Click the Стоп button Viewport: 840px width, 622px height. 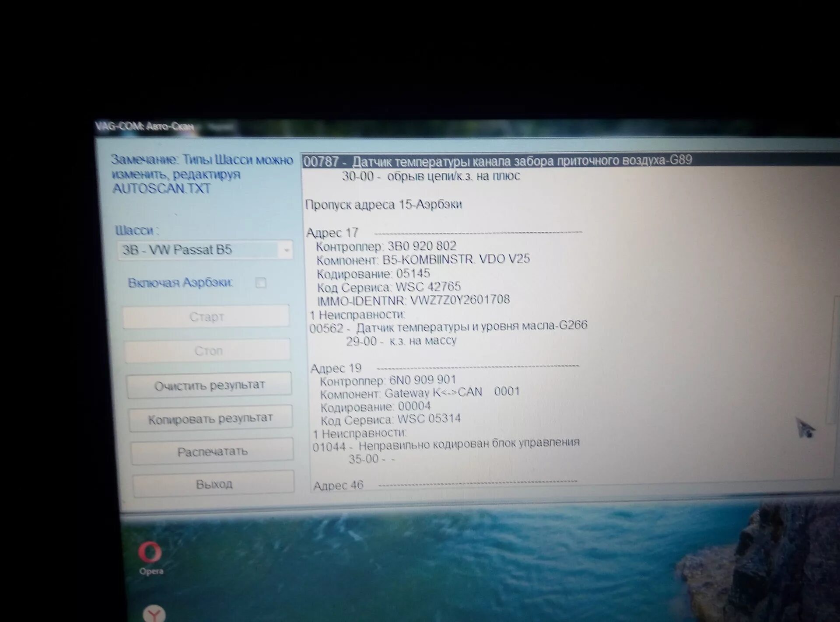click(x=208, y=351)
